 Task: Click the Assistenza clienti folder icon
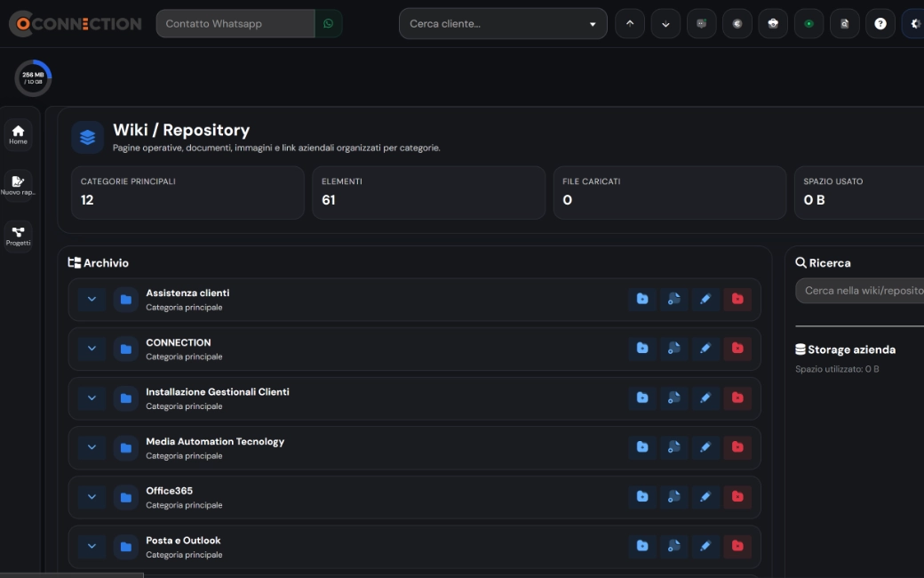point(125,300)
